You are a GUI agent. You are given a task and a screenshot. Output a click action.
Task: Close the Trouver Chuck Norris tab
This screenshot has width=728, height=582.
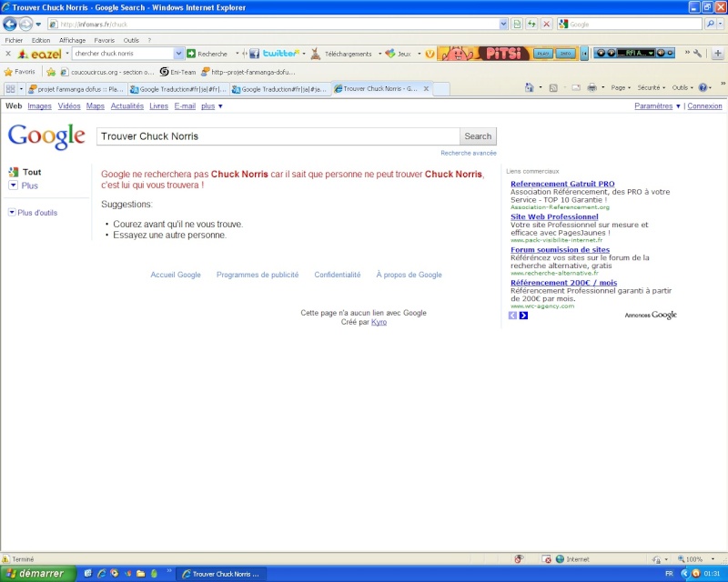point(426,88)
